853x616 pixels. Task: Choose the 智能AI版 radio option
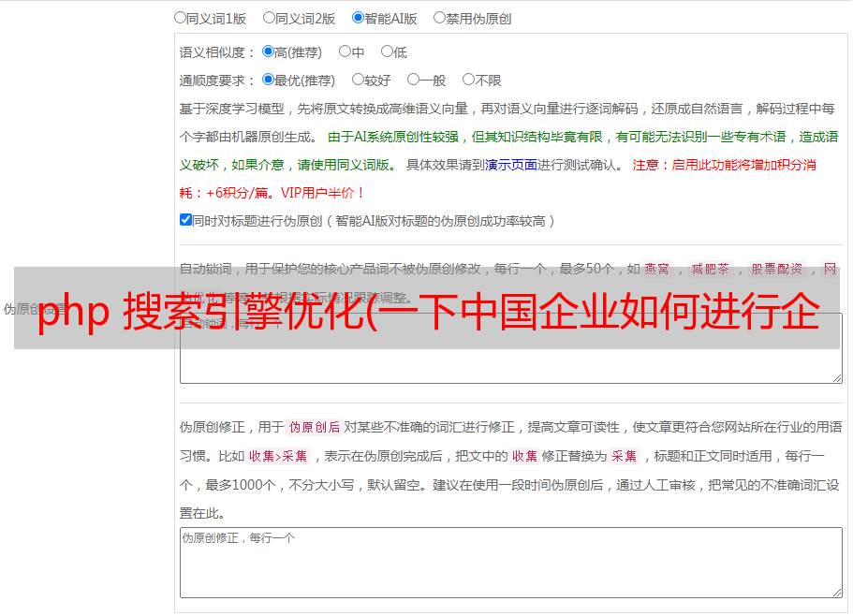[x=358, y=18]
